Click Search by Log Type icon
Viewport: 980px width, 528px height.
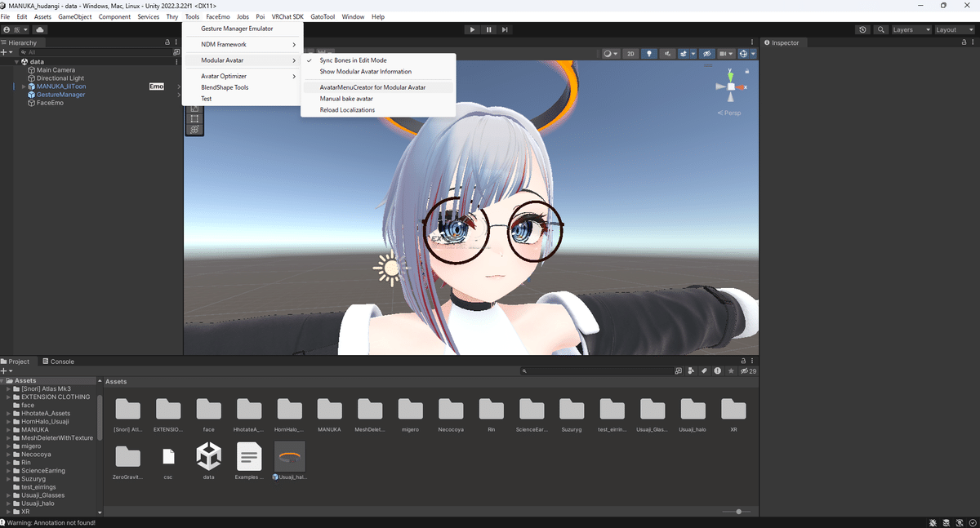point(717,371)
